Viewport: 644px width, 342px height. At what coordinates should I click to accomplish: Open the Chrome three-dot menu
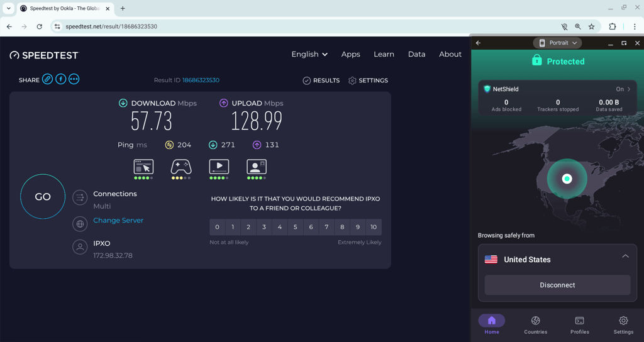[x=635, y=26]
